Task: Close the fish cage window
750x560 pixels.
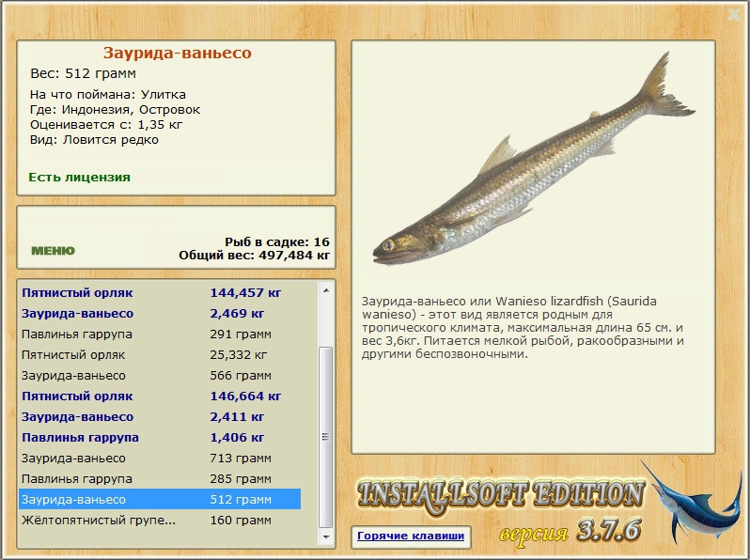Action: [x=733, y=14]
